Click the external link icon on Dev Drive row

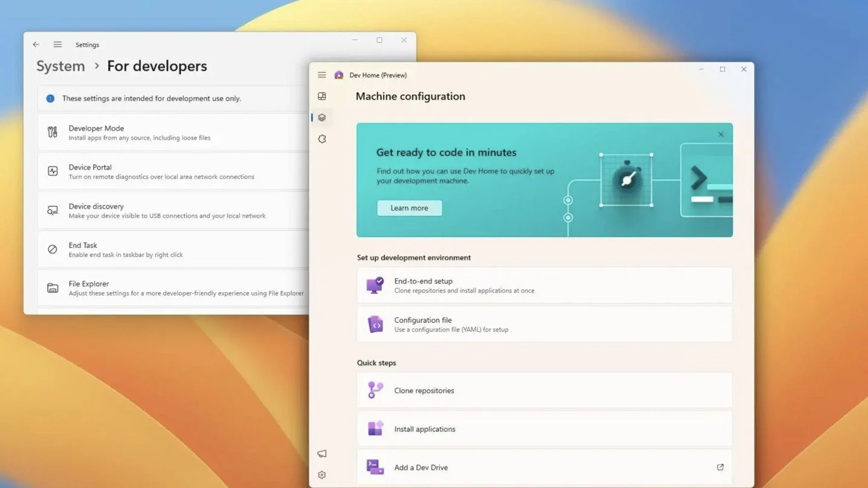(720, 467)
